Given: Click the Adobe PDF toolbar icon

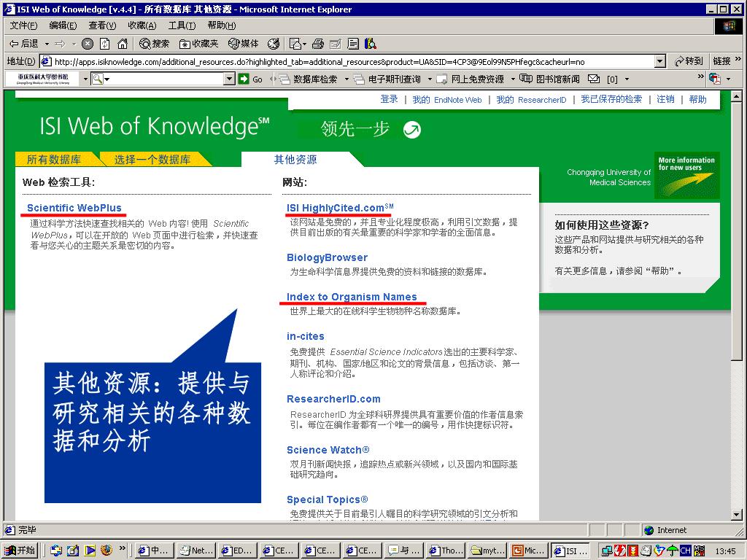Looking at the screenshot, I should coord(715,79).
